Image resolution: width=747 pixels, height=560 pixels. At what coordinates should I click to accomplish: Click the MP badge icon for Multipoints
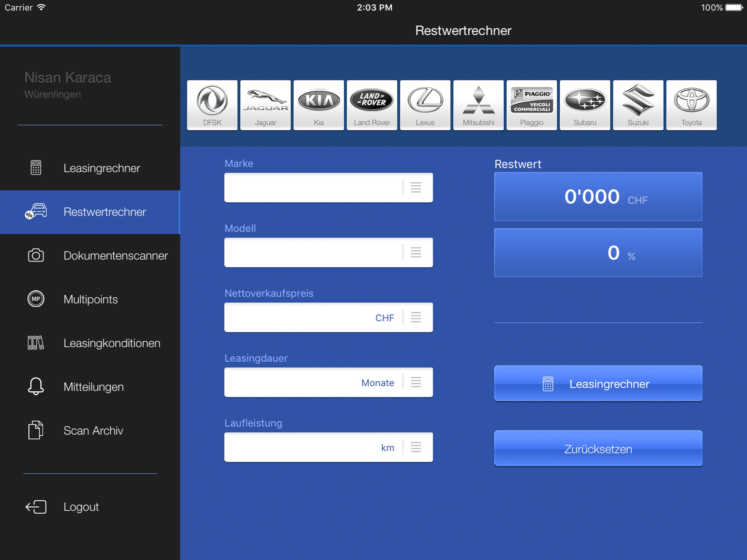tap(36, 299)
